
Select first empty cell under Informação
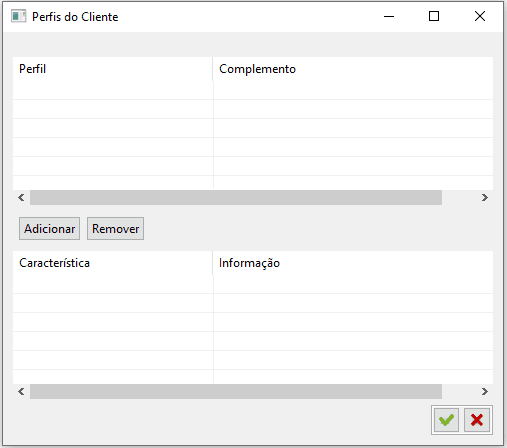[x=353, y=284]
